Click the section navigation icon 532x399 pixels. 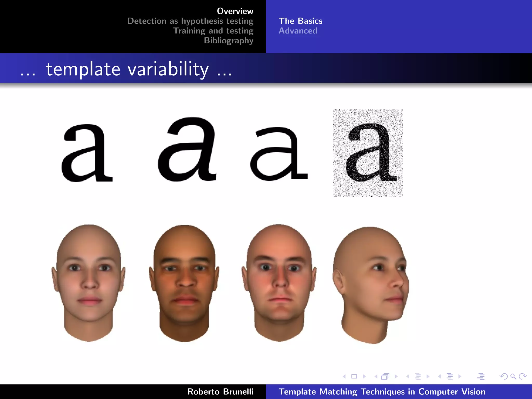tap(450, 376)
